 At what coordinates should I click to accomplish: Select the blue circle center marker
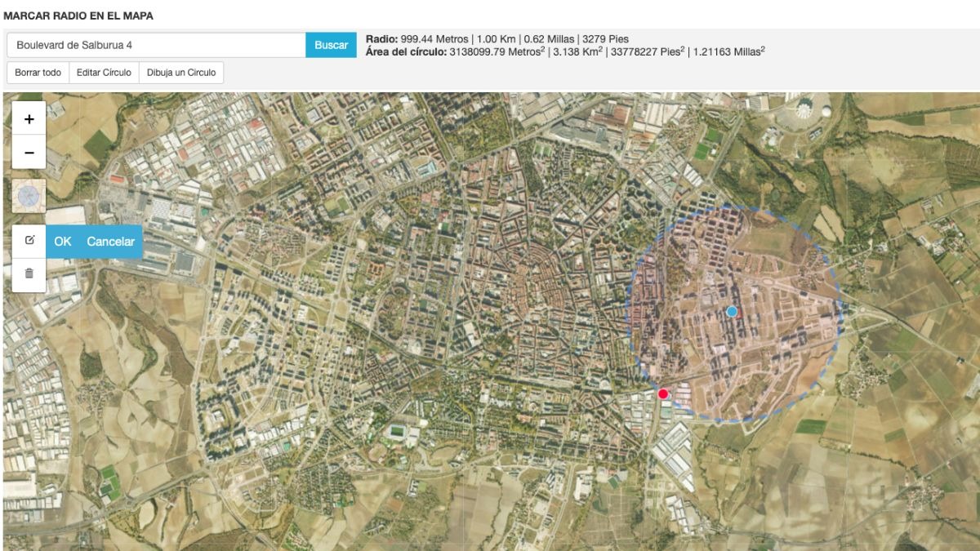tap(733, 311)
